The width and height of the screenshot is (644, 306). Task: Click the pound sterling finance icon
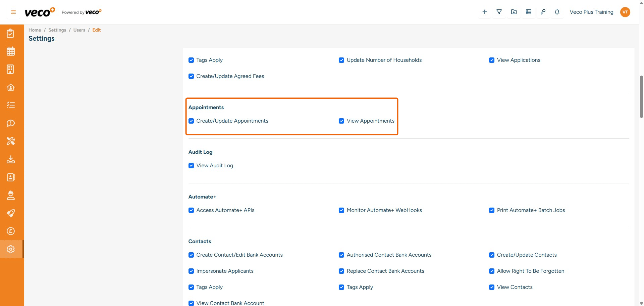coord(11,231)
